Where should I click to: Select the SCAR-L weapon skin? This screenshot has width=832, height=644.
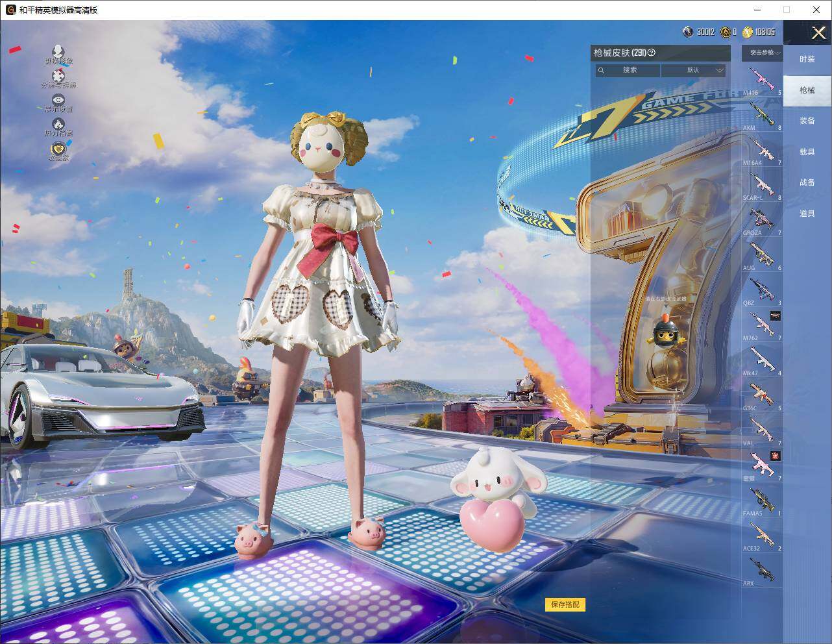pyautogui.click(x=762, y=186)
